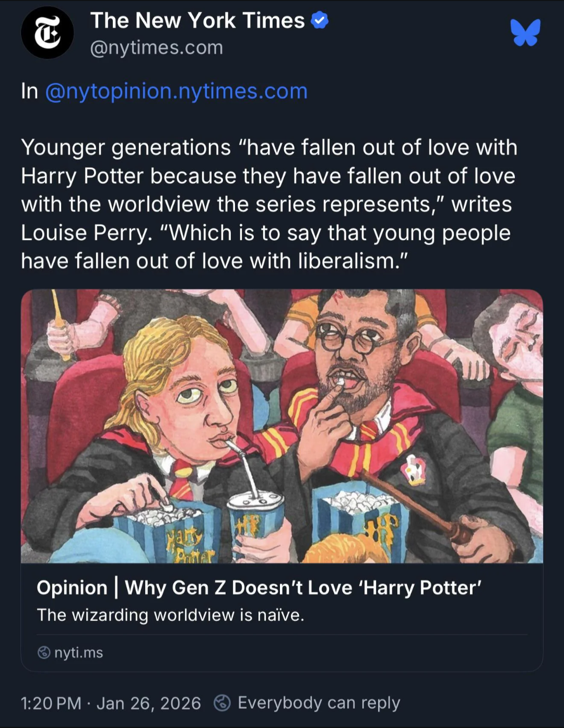Viewport: 564px width, 728px height.
Task: Open the Everybody can reply setting
Action: pos(319,703)
